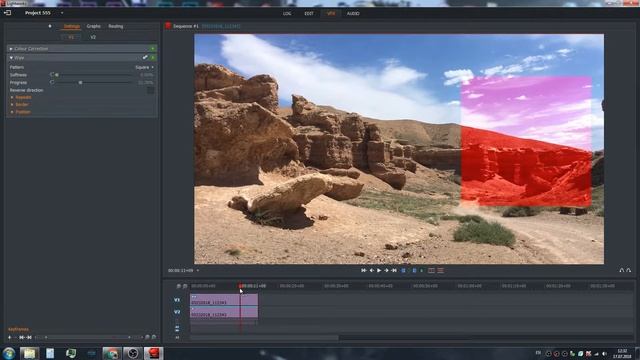Click the mark out icon
The image size is (640, 360).
click(x=414, y=270)
